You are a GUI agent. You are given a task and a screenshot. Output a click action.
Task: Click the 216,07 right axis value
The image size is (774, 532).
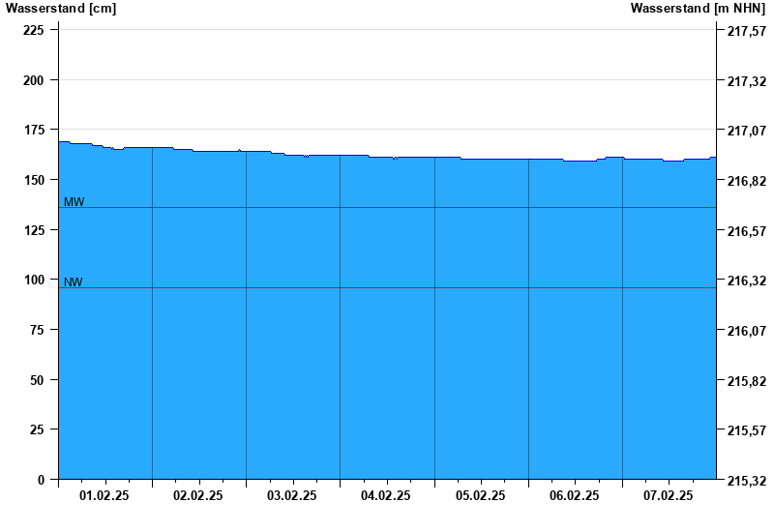pyautogui.click(x=747, y=331)
